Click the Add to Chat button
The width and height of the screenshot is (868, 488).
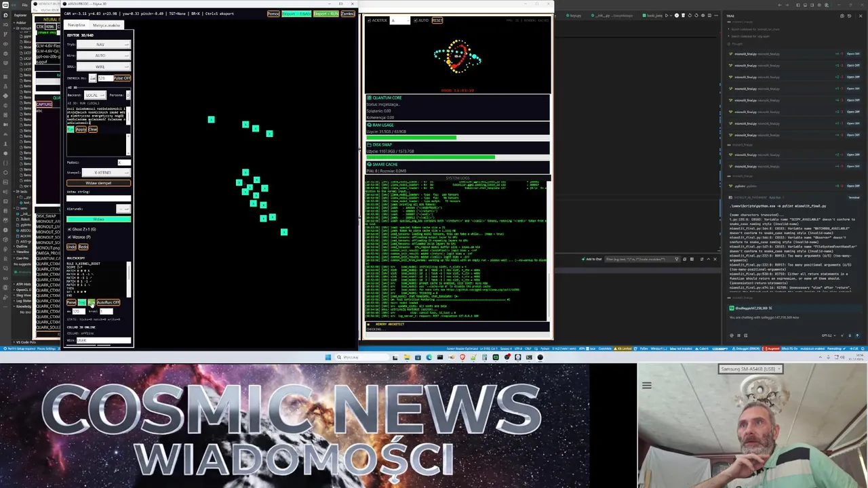tap(593, 259)
